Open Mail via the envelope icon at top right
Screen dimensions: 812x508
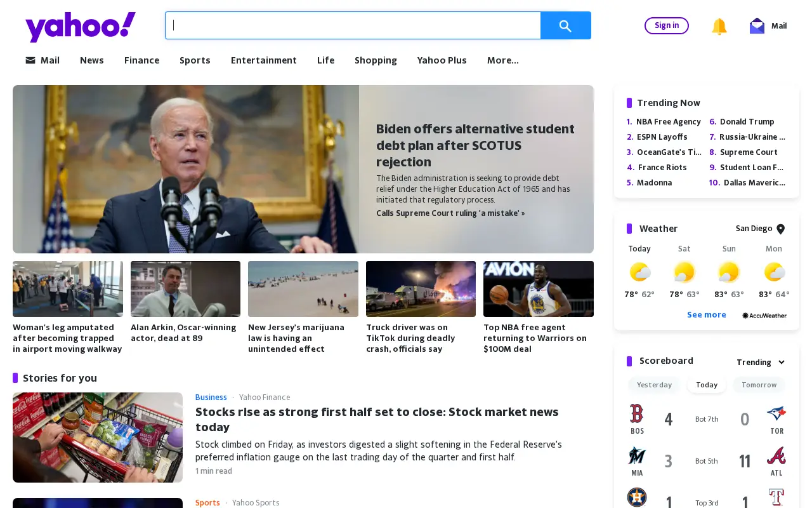(757, 26)
